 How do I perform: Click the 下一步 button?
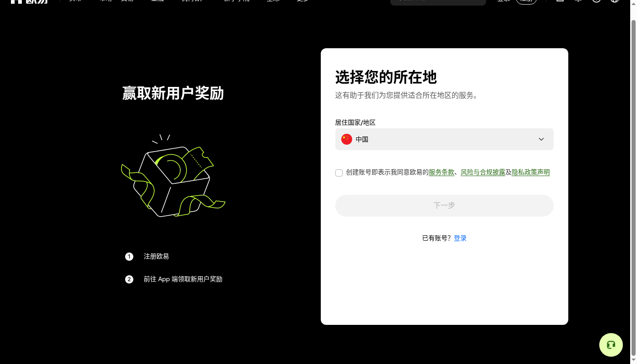[x=444, y=206]
